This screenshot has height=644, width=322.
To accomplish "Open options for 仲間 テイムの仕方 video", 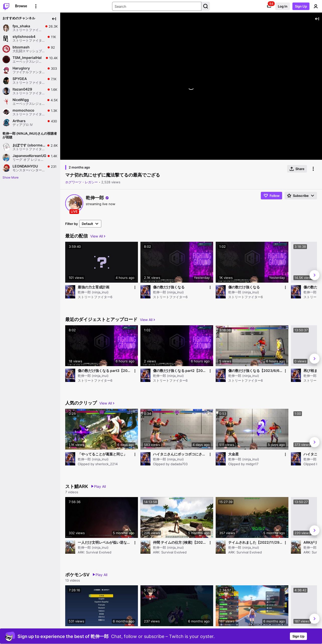I will point(210,543).
